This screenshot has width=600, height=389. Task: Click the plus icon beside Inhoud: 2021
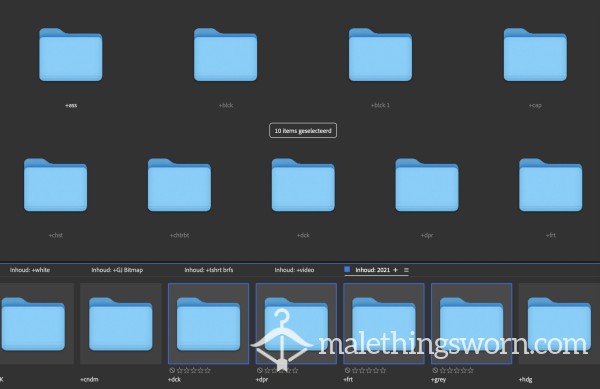[x=395, y=270]
